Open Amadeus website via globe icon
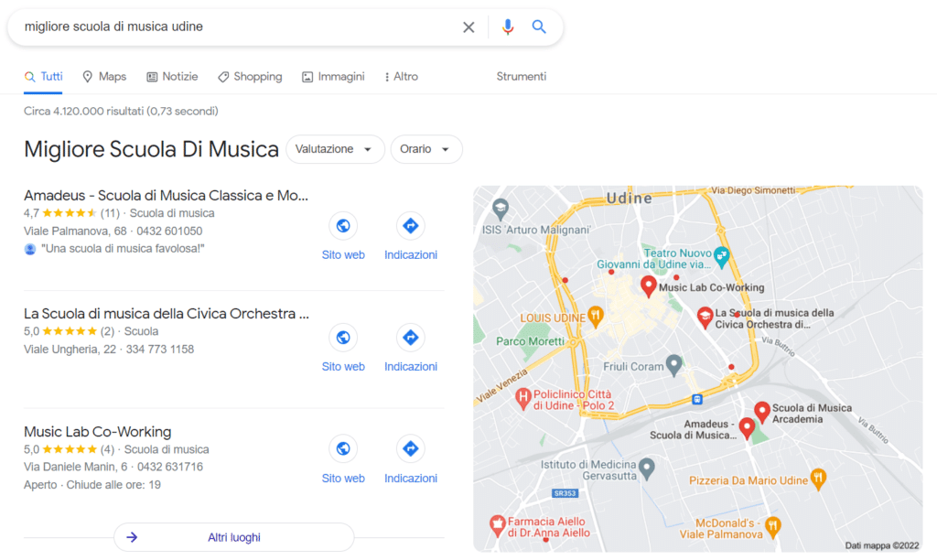This screenshot has height=560, width=937. point(343,226)
